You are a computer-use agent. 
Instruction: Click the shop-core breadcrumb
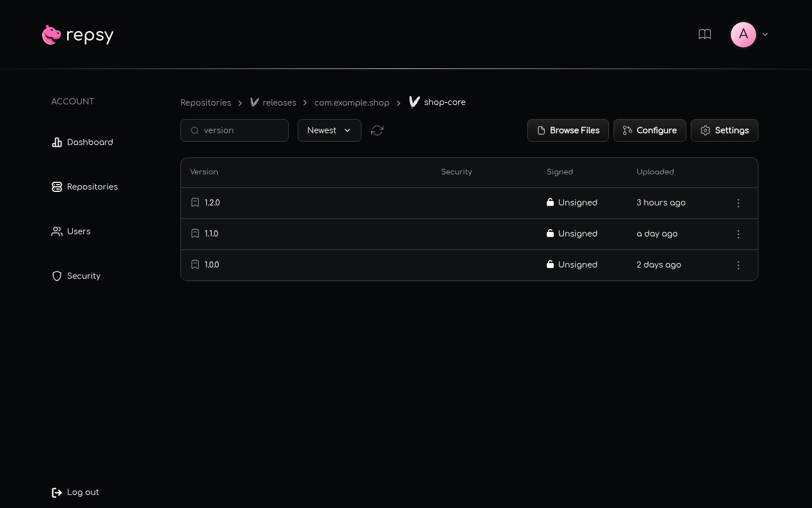(x=438, y=102)
